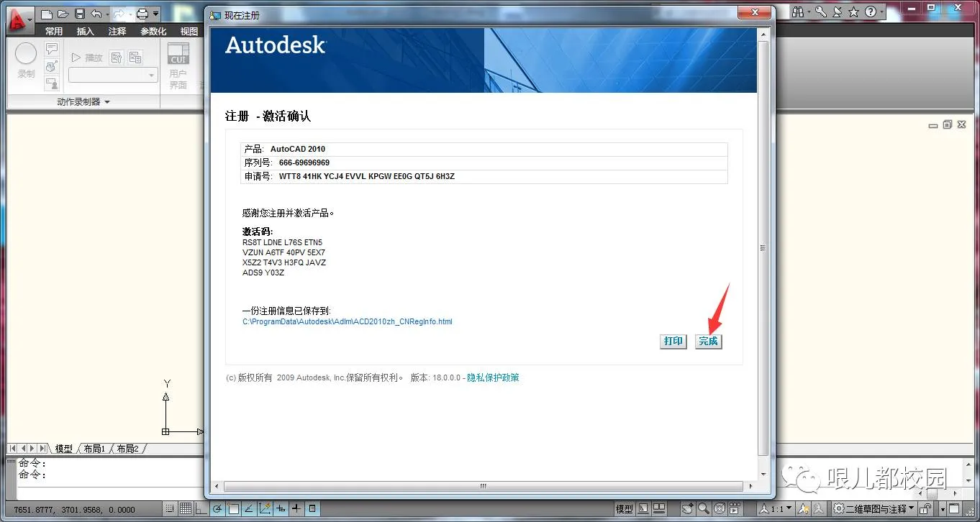The height and width of the screenshot is (522, 980).
Task: Click the Redo arrow icon
Action: pos(119,14)
